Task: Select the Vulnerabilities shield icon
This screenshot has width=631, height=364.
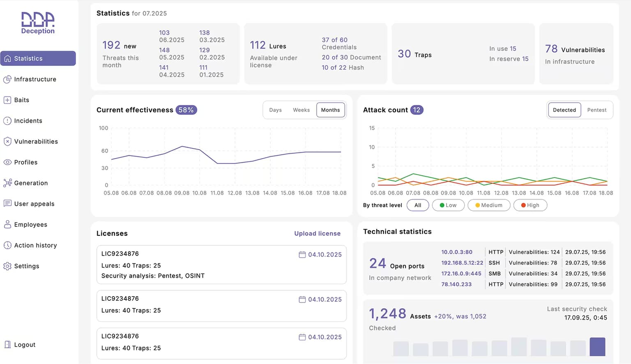Action: coord(7,141)
